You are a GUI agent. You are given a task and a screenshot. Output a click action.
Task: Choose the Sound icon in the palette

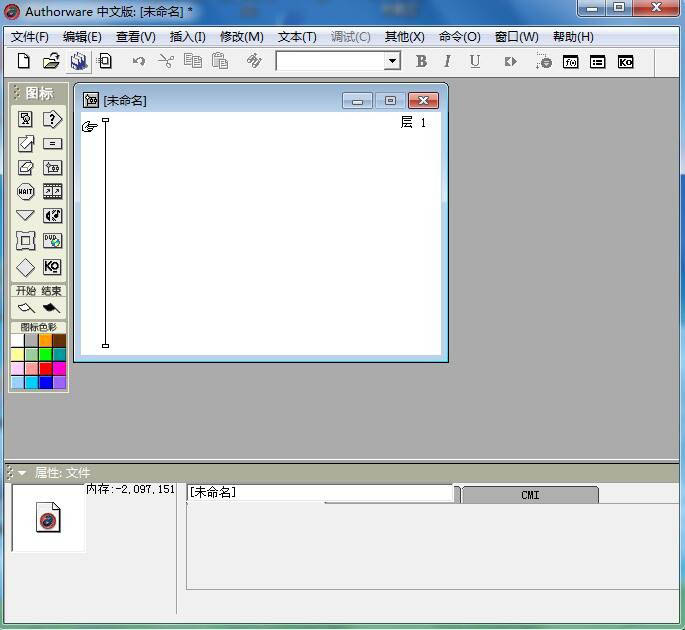pyautogui.click(x=52, y=216)
